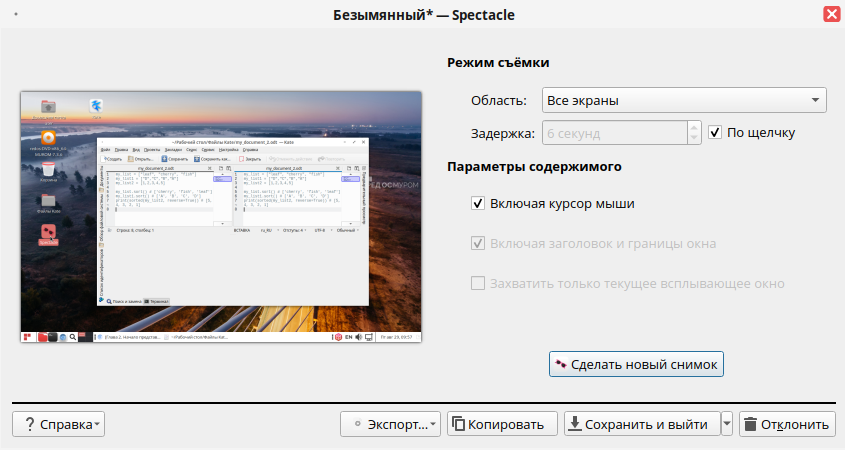The height and width of the screenshot is (450, 845).
Task: Click the download icon on Сохранить и выйти
Action: point(575,424)
